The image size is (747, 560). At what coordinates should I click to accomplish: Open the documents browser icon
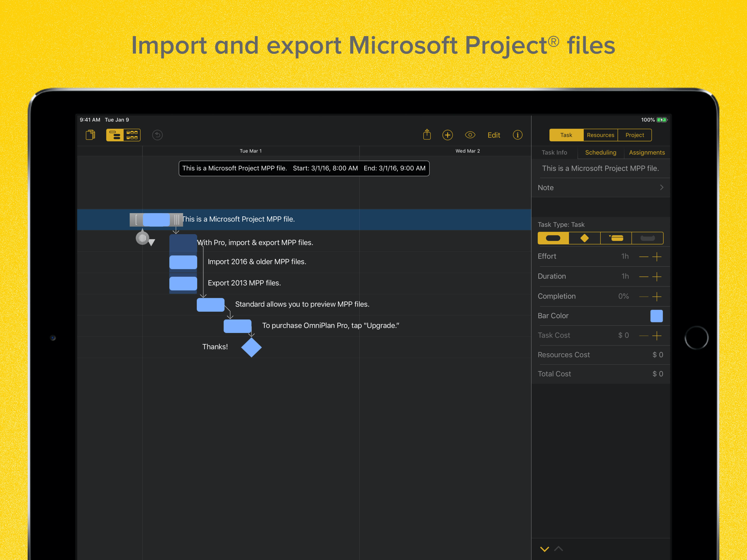[90, 135]
